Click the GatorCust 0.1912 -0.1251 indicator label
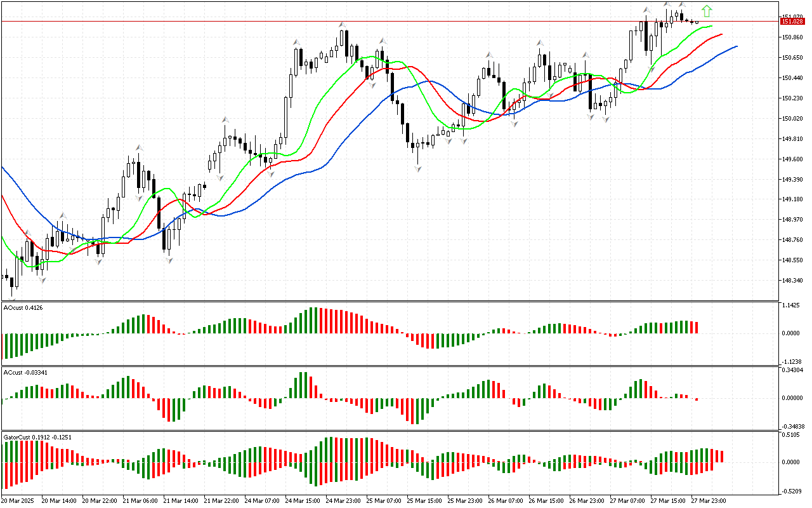 click(x=37, y=437)
